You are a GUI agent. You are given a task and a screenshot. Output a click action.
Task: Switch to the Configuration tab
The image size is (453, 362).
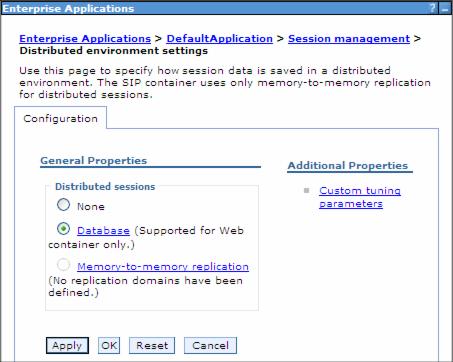[60, 119]
